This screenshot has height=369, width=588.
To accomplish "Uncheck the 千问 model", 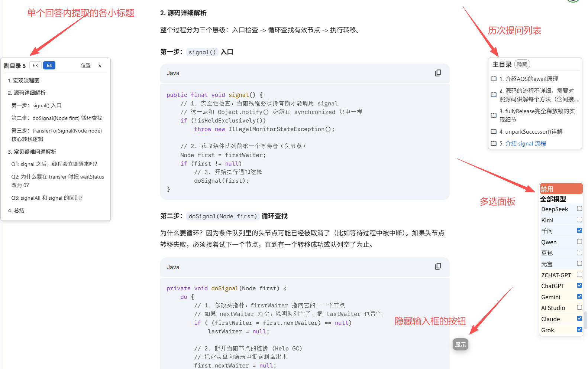I will click(x=579, y=231).
